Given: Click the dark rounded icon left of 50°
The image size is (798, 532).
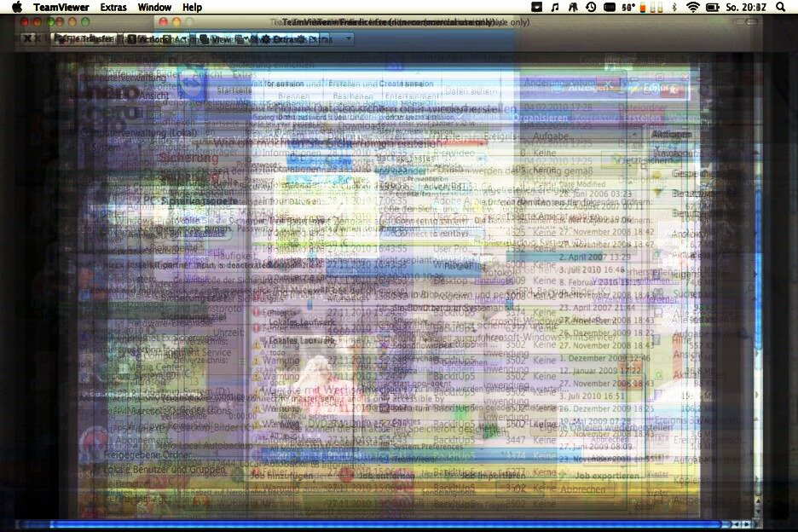Looking at the screenshot, I should 610,7.
